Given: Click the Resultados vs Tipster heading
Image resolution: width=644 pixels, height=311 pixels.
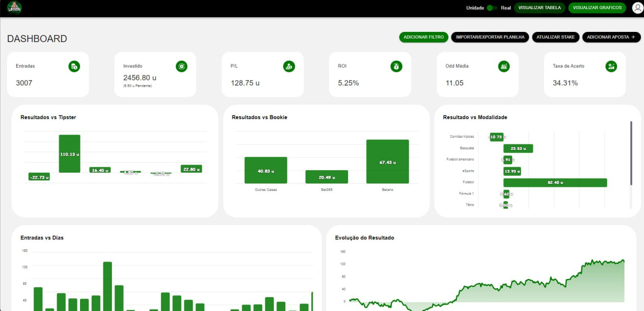Looking at the screenshot, I should (48, 117).
